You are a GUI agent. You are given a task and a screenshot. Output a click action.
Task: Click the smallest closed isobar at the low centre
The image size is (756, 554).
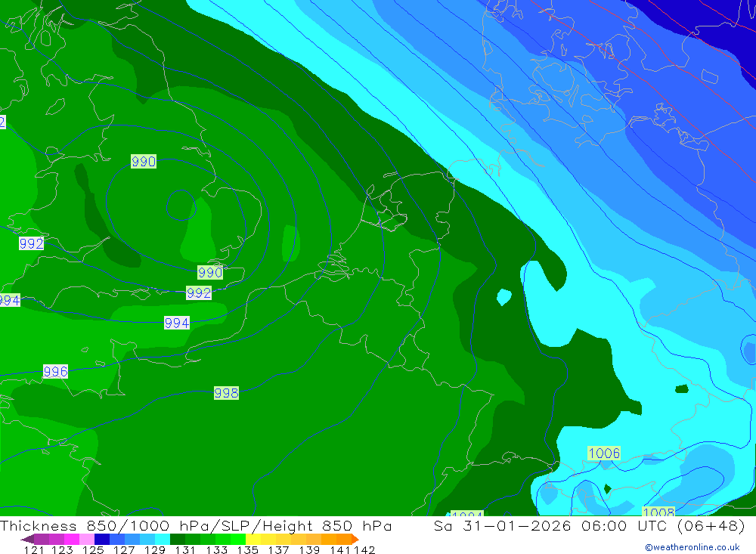click(181, 205)
